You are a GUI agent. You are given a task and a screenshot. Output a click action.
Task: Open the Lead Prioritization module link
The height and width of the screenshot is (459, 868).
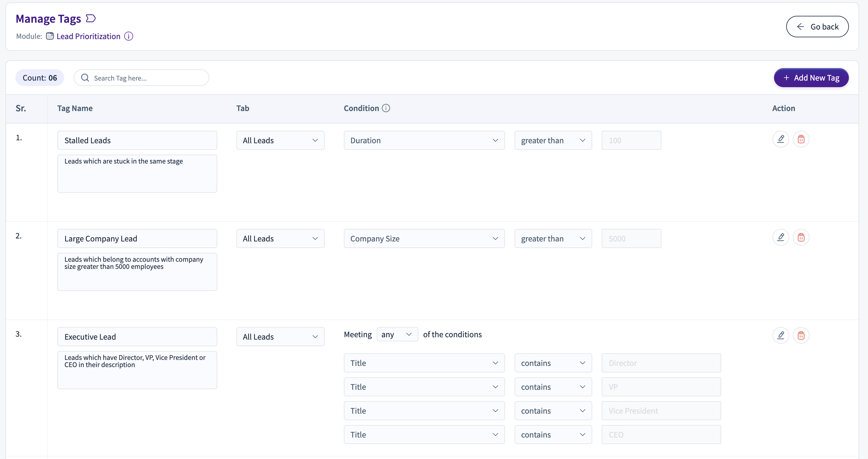(x=88, y=36)
